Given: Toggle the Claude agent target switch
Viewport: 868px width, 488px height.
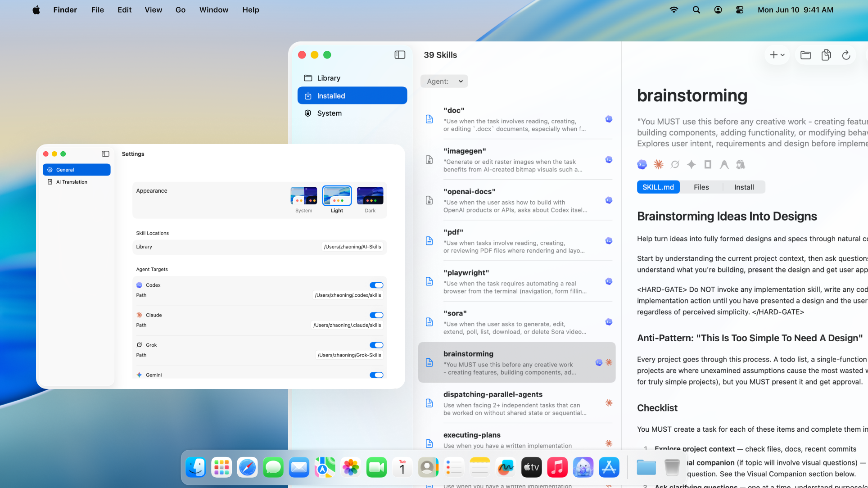Looking at the screenshot, I should point(376,315).
